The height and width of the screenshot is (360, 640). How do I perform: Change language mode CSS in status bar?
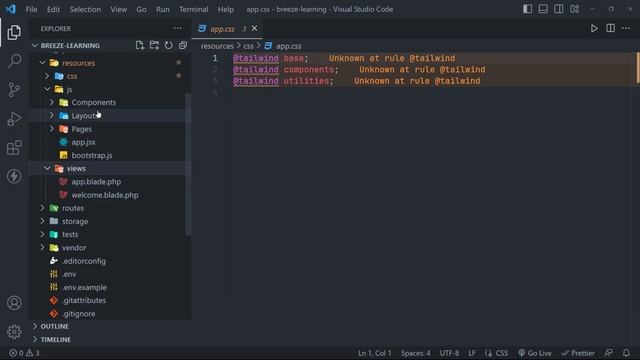502,353
